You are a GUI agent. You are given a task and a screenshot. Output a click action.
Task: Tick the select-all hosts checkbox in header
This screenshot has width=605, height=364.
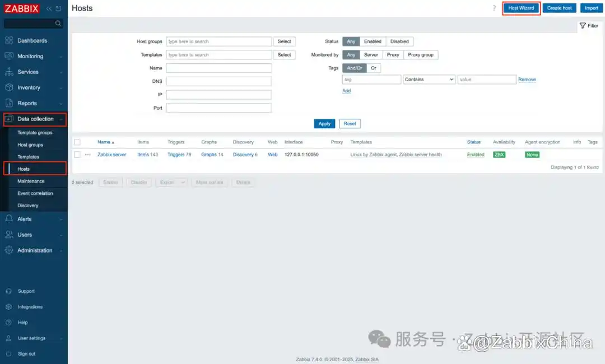77,142
